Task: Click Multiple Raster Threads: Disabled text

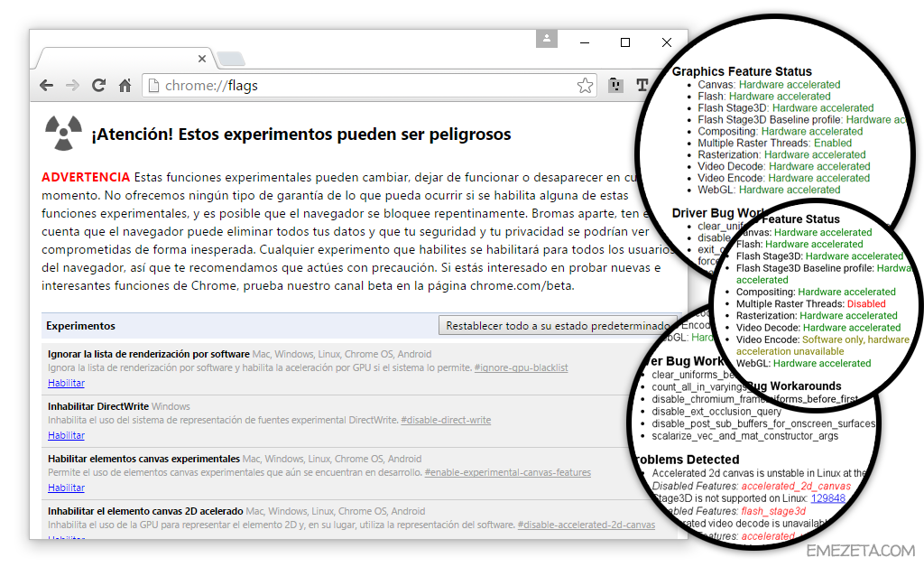Action: point(811,304)
